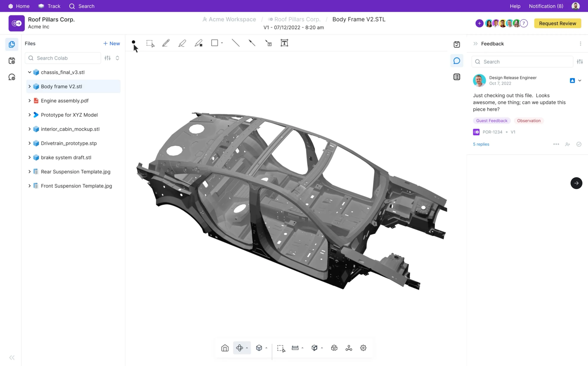Select the text annotation tool
The image size is (588, 366).
284,43
